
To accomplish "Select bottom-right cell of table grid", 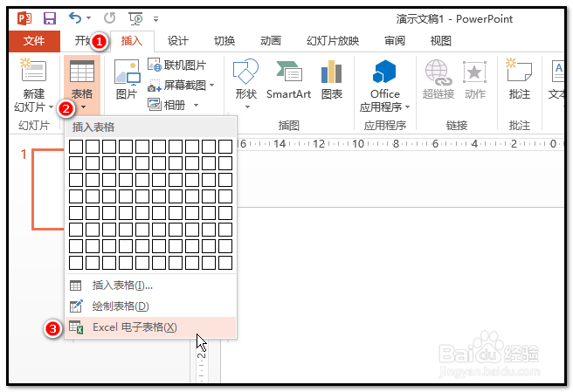I will (225, 263).
